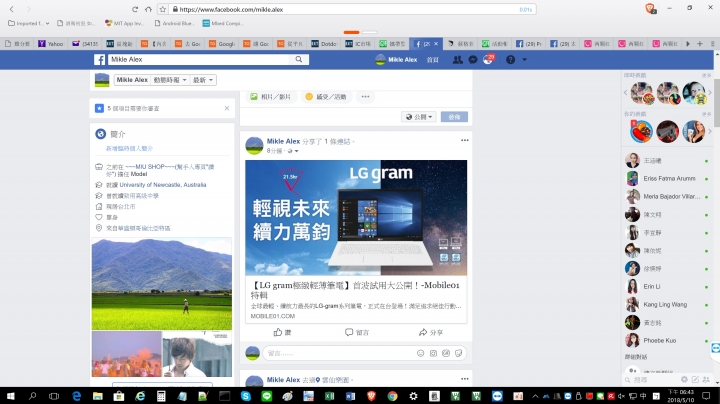
Task: Click the comment input field under the post
Action: (338, 353)
